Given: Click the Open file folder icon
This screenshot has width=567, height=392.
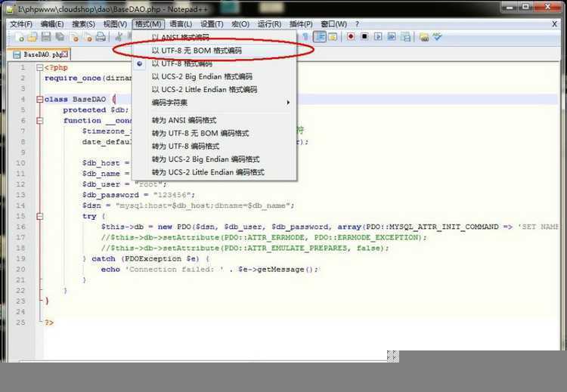Looking at the screenshot, I should (x=33, y=37).
